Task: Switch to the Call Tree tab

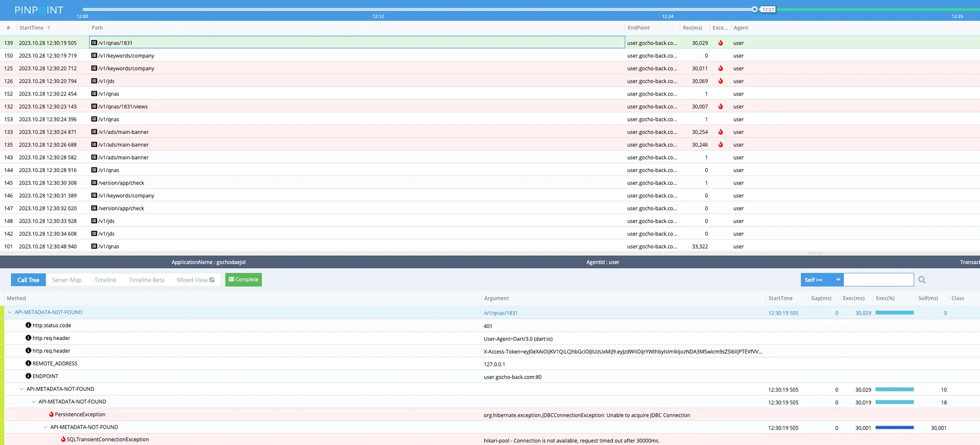Action: [x=28, y=280]
